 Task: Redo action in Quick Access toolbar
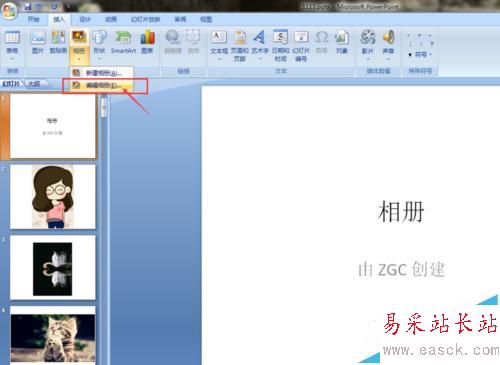pyautogui.click(x=55, y=6)
